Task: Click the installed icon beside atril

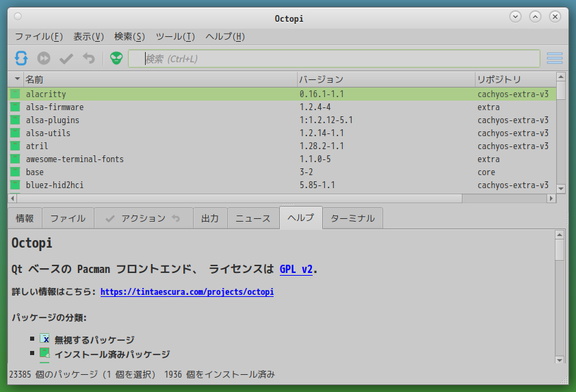Action: [x=15, y=146]
